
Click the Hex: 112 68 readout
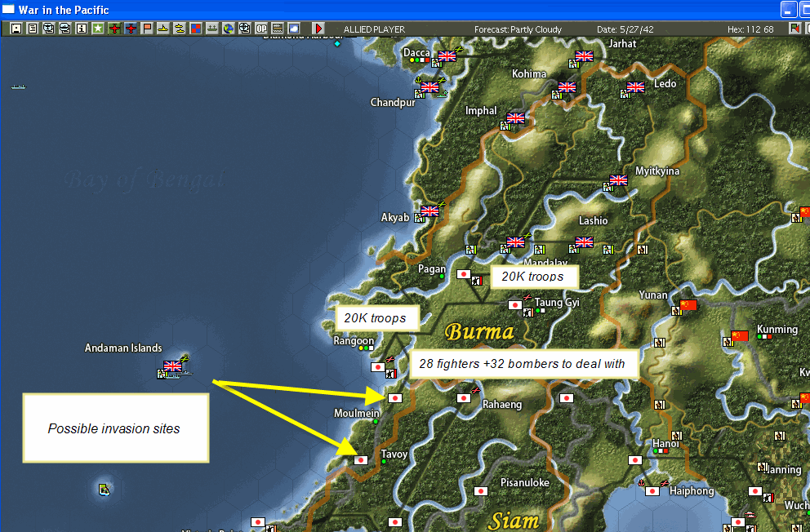coord(750,29)
